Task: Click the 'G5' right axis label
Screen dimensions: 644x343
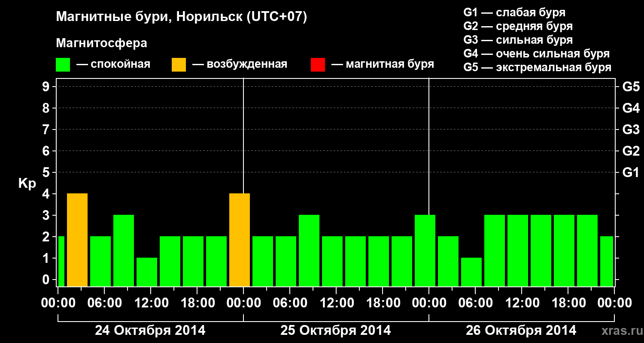Action: click(x=631, y=87)
